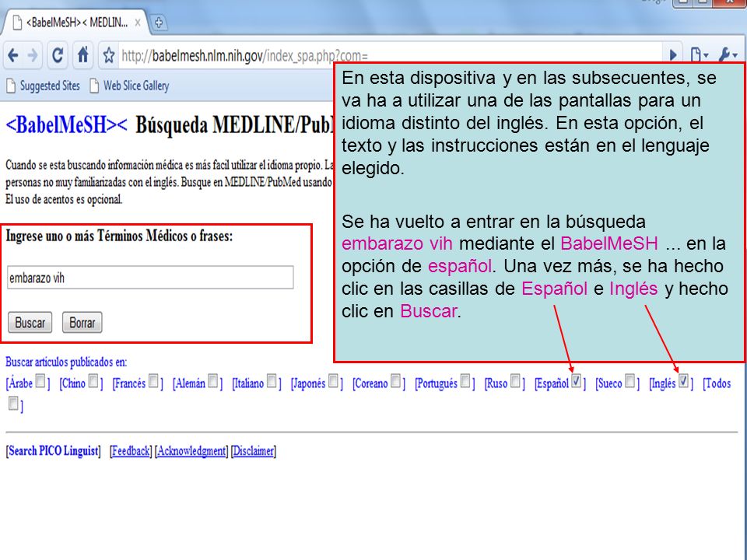Open the Web Slice Gallery bookmark
Viewport: 747px width, 560px height.
pyautogui.click(x=129, y=86)
